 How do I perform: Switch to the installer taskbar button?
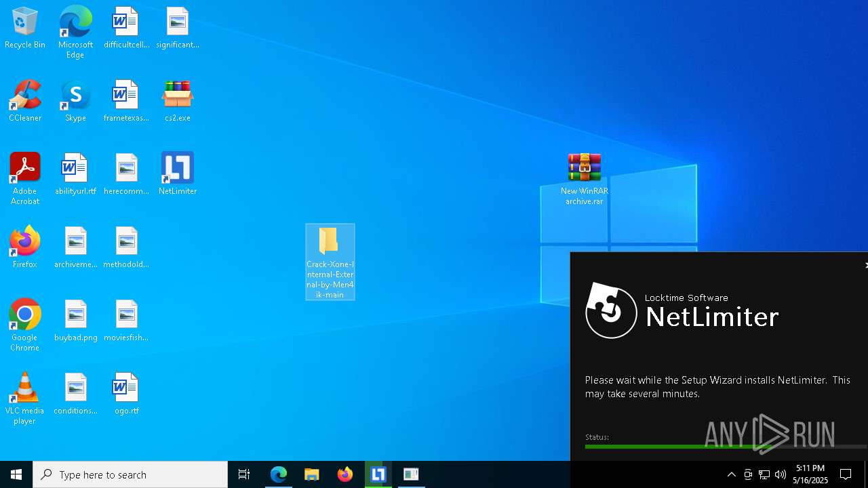click(x=411, y=474)
